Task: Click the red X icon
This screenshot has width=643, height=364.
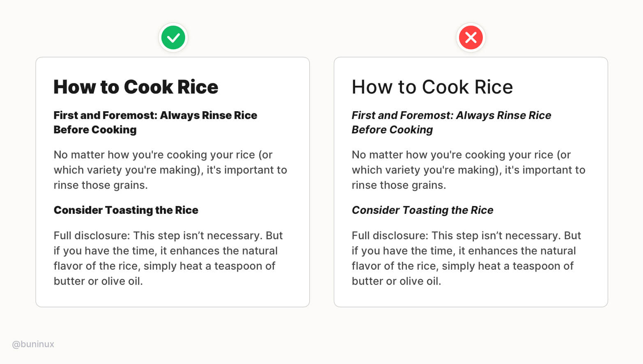Action: (x=471, y=38)
